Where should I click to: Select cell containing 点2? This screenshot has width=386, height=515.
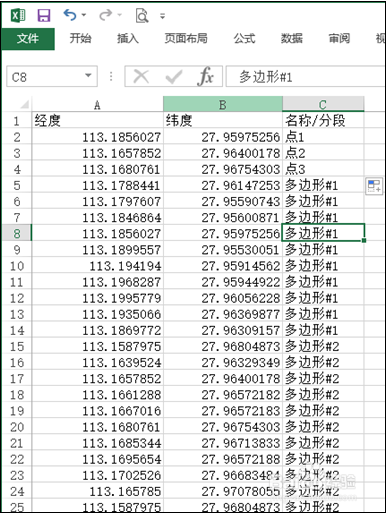point(323,153)
